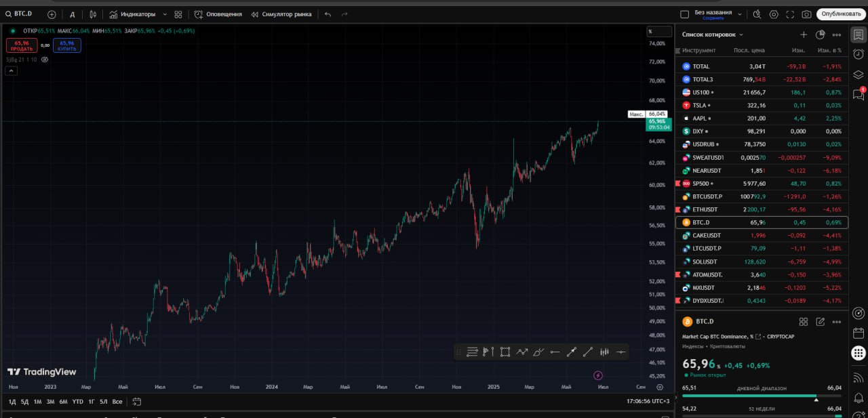Open watchlist three-dots settings menu
Image resolution: width=868 pixels, height=418 pixels.
point(837,35)
